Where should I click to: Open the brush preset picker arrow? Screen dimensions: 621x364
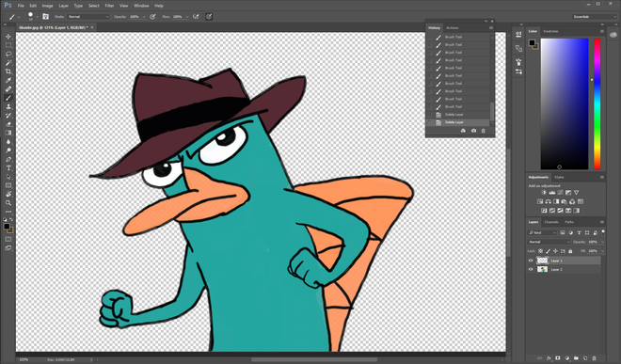(38, 17)
